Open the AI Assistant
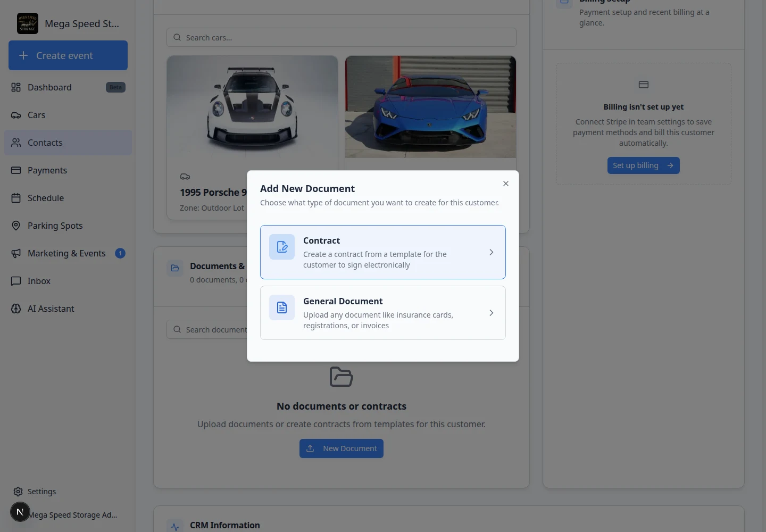Viewport: 766px width, 532px height. (68, 309)
